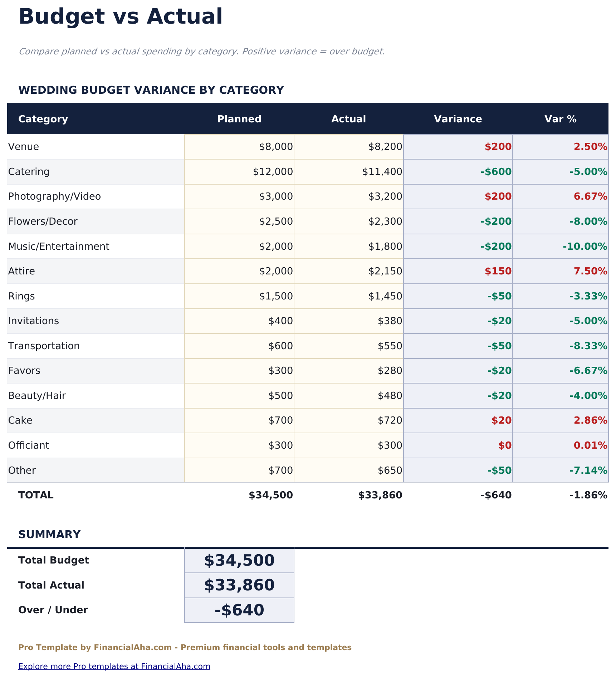Open the FinancialAha.com Pro templates link
Viewport: 616px width, 678px height.
(114, 666)
